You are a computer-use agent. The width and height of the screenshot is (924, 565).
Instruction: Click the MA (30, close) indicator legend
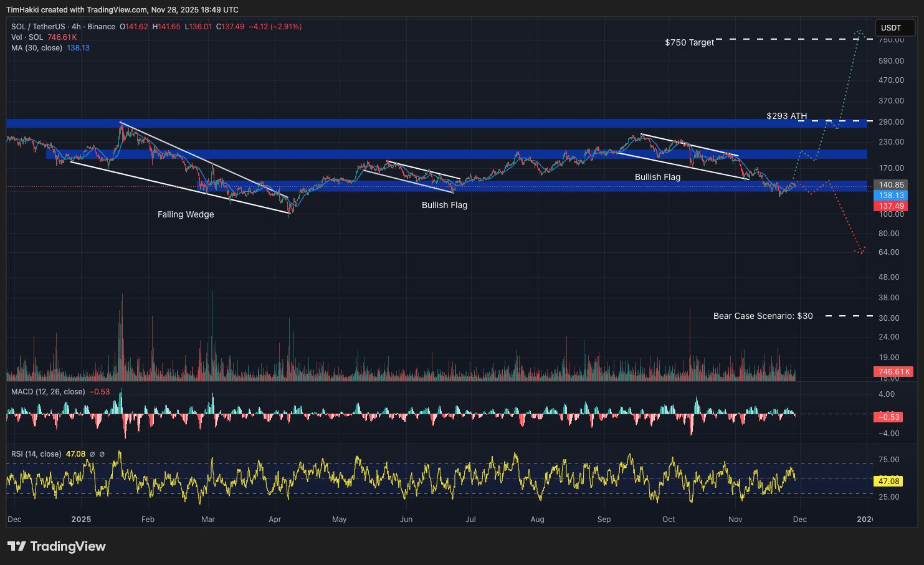(37, 48)
